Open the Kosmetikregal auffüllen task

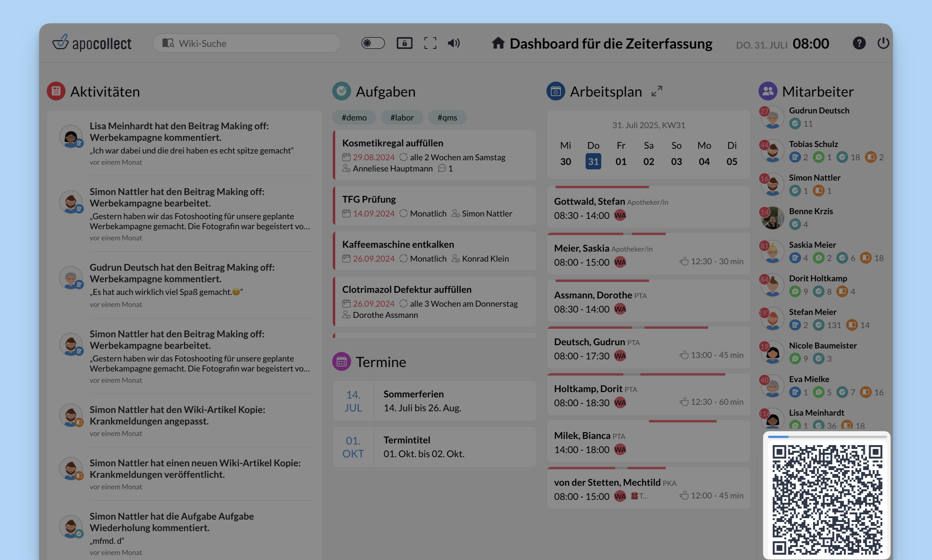[x=392, y=143]
